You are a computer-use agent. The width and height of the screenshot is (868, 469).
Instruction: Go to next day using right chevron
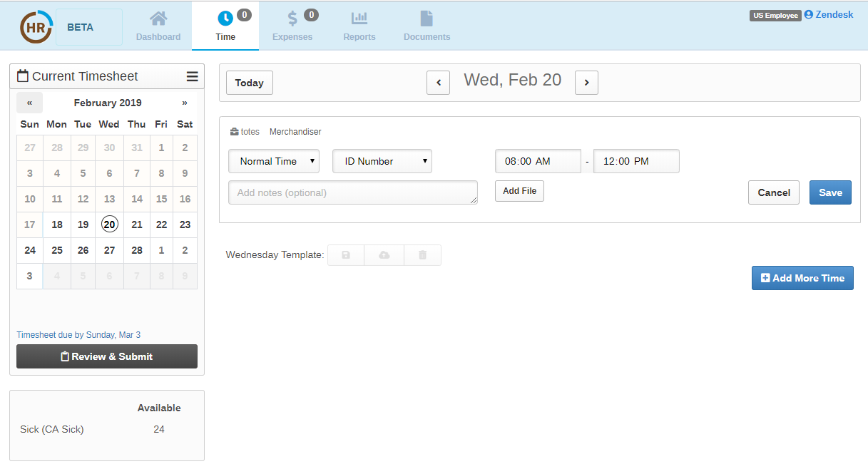tap(586, 83)
